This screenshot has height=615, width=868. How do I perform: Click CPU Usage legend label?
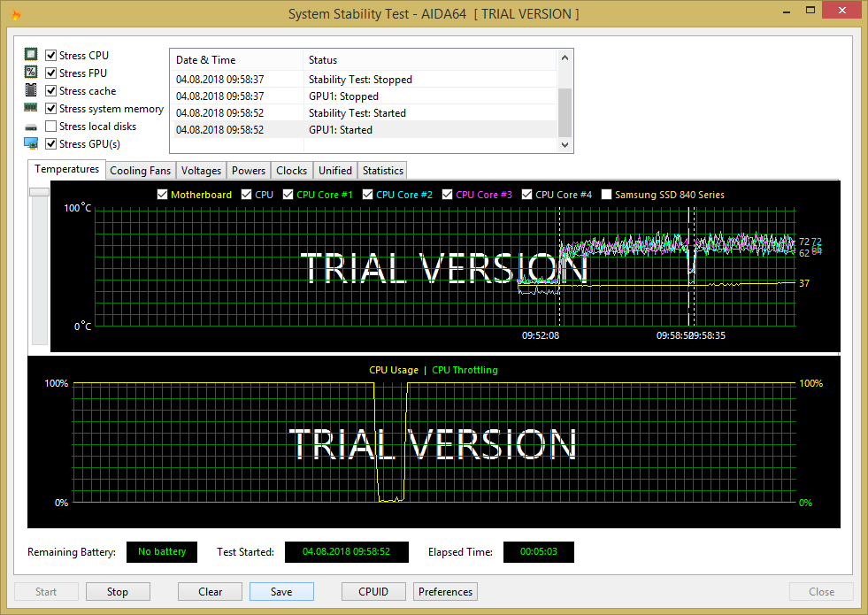click(x=394, y=370)
